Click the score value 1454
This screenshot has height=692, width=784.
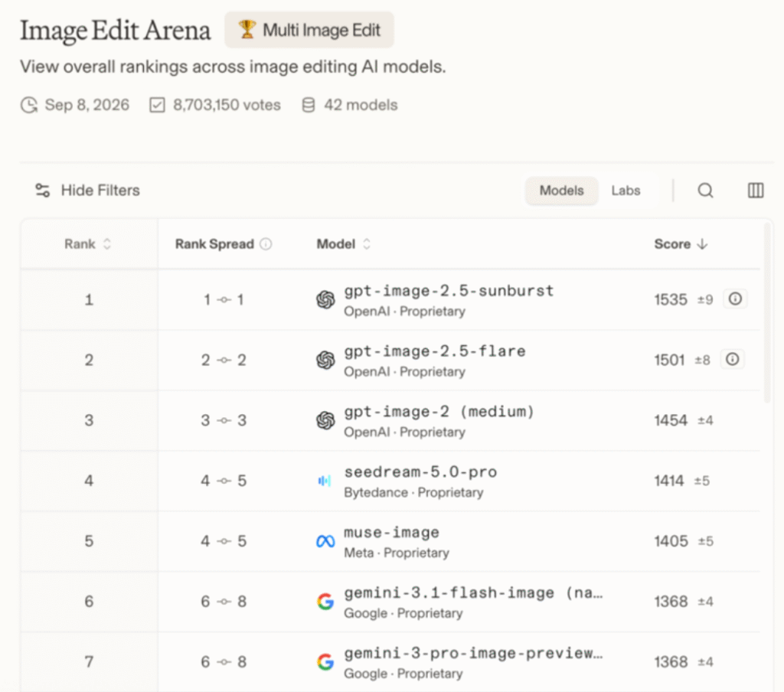671,420
